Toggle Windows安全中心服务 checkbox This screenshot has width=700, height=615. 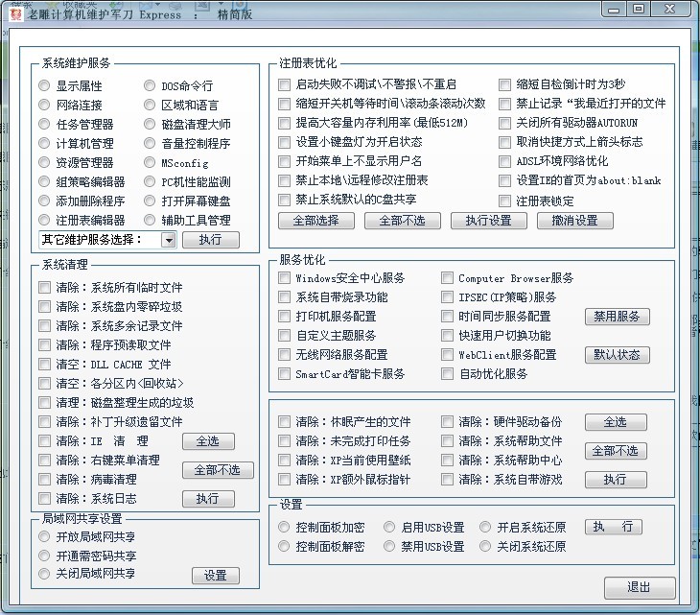pos(285,278)
